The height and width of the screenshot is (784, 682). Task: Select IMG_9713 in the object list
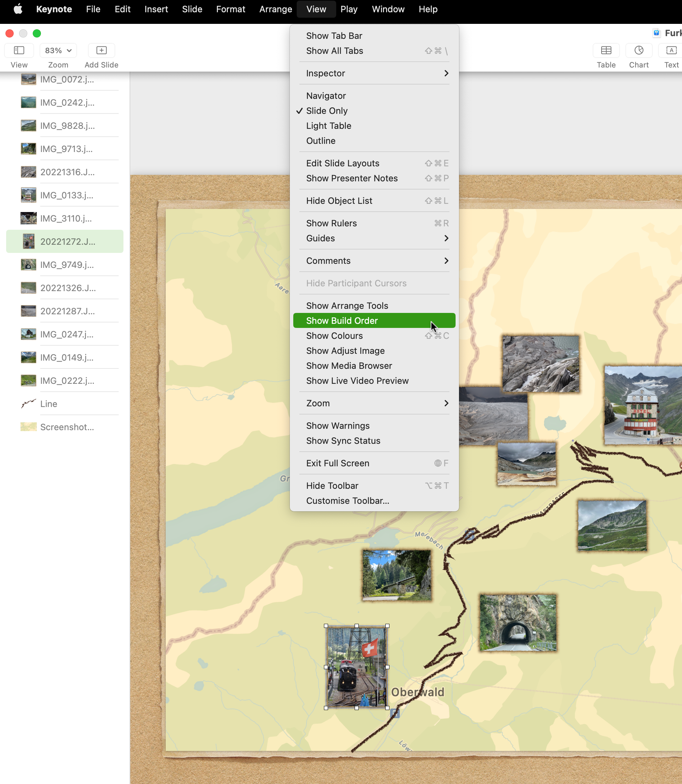65,149
